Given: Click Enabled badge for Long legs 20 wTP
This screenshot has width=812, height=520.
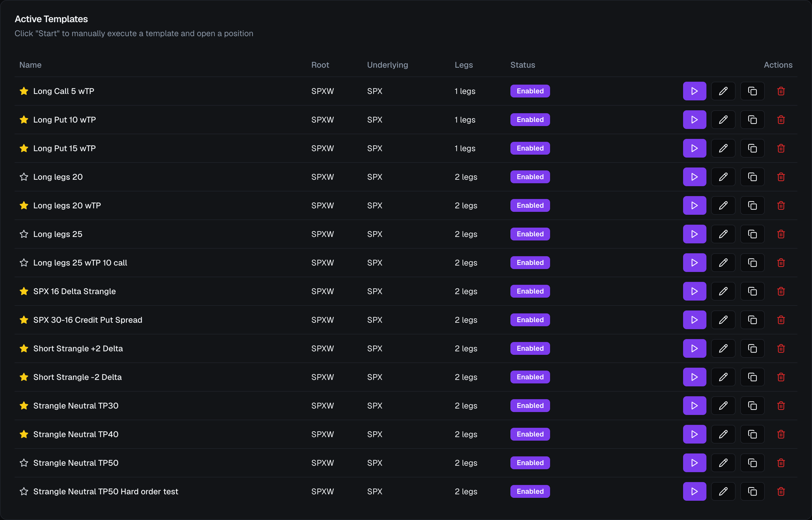Looking at the screenshot, I should pyautogui.click(x=530, y=205).
